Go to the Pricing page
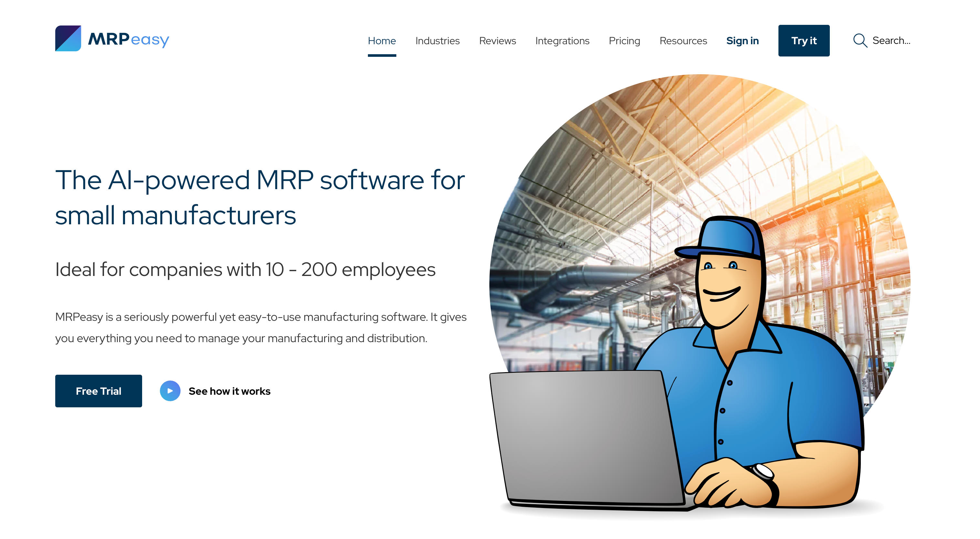This screenshot has width=980, height=539. [624, 41]
